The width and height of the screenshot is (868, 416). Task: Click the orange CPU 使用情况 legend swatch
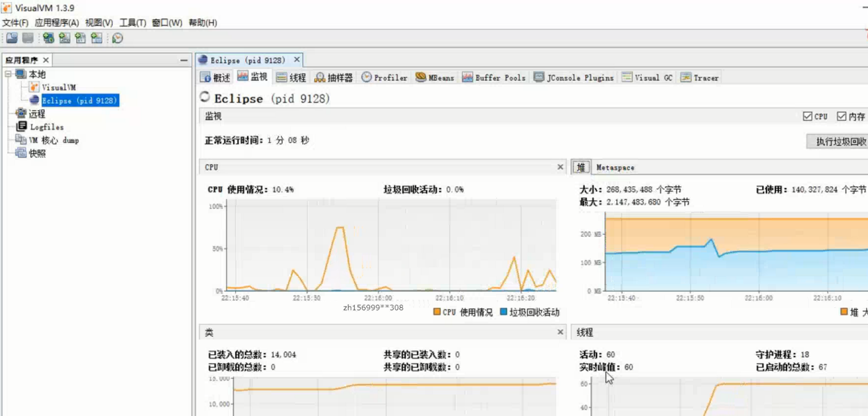point(437,312)
